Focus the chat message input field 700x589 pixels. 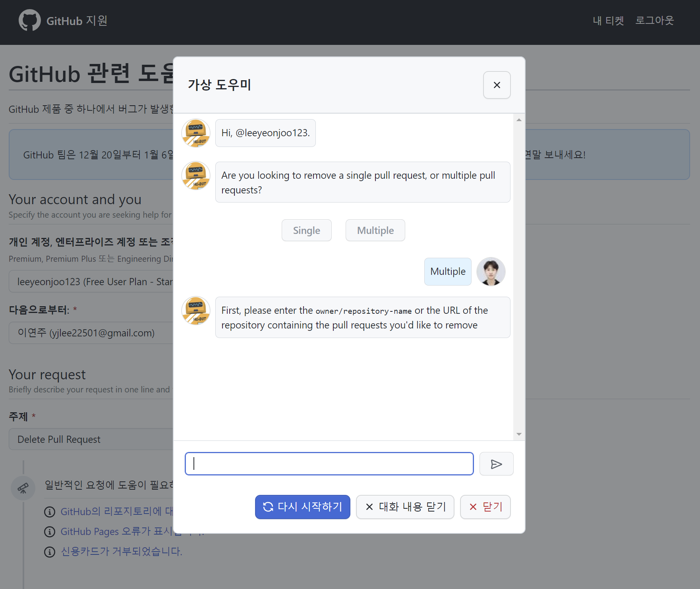pyautogui.click(x=329, y=463)
